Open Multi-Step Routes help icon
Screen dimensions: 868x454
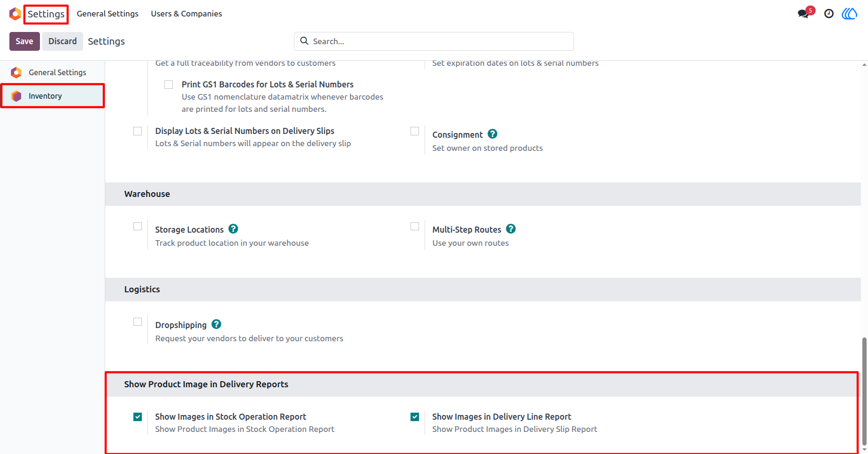tap(511, 229)
